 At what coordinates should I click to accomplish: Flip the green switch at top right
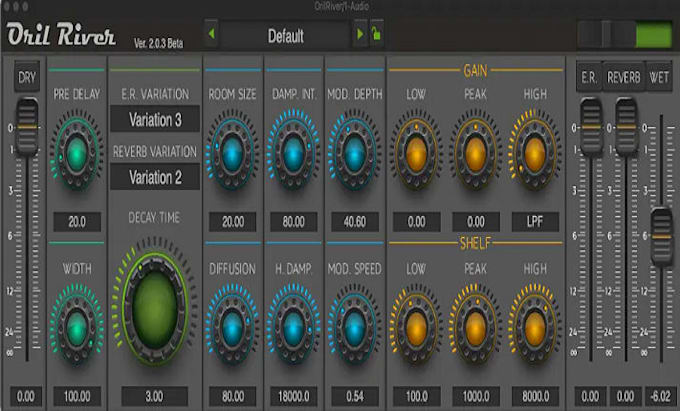pos(624,34)
